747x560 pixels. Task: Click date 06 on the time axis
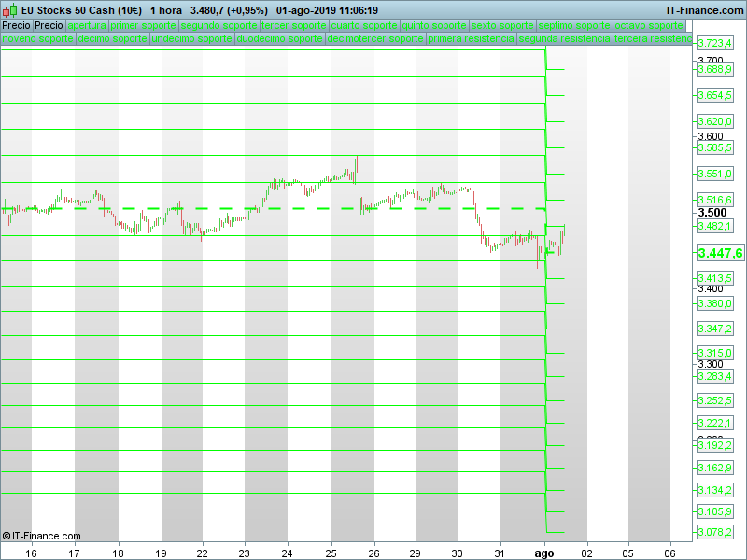pos(669,553)
